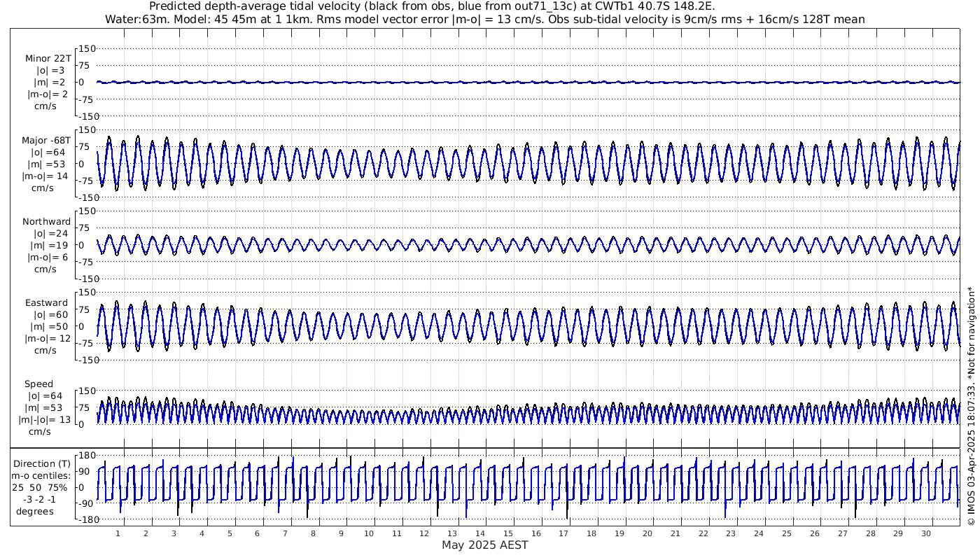Click the 'Eastward' panel label

46,302
